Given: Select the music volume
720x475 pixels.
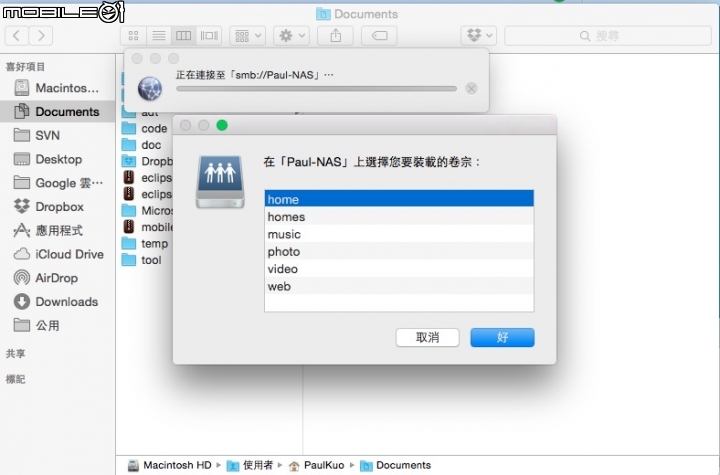Looking at the screenshot, I should 399,234.
